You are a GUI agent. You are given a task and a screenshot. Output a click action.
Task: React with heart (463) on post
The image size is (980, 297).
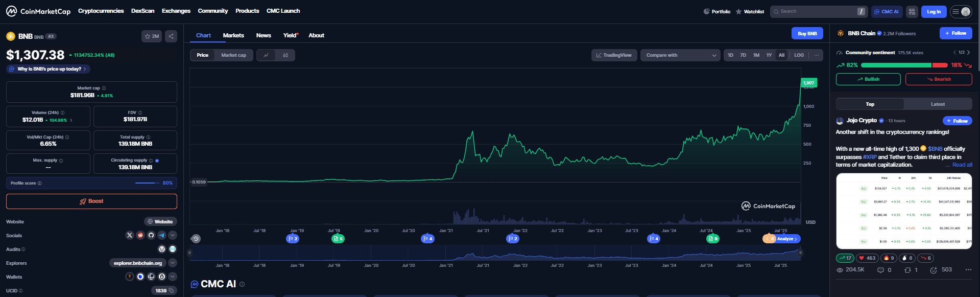point(867,258)
